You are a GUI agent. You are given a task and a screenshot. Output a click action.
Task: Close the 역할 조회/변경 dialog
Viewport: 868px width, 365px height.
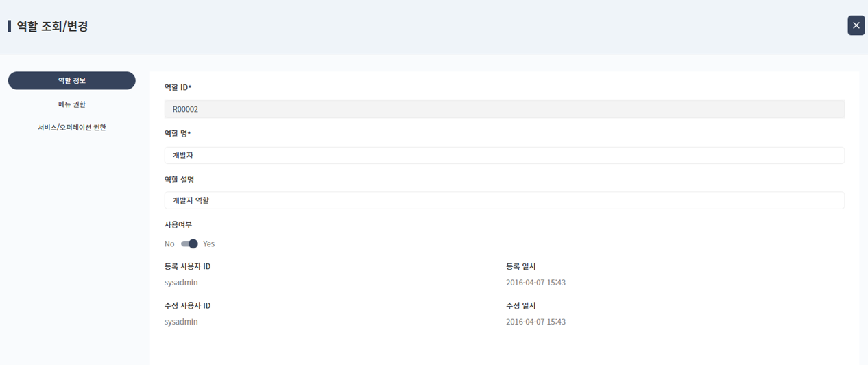pyautogui.click(x=856, y=25)
